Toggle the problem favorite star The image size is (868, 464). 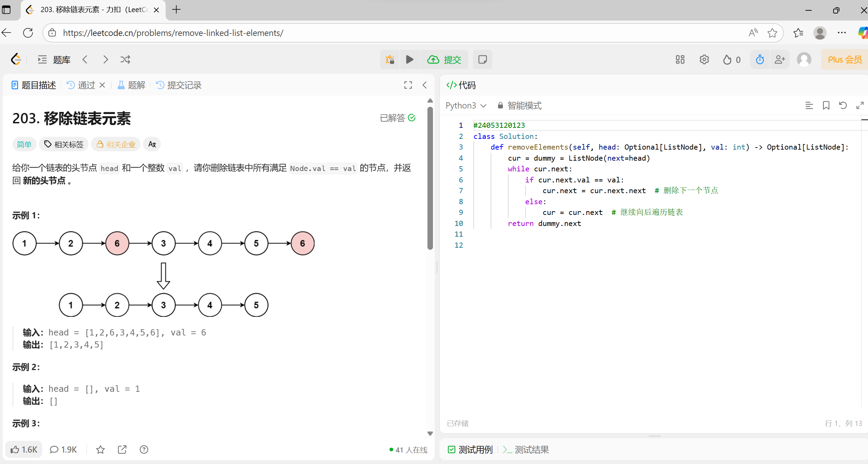click(100, 449)
